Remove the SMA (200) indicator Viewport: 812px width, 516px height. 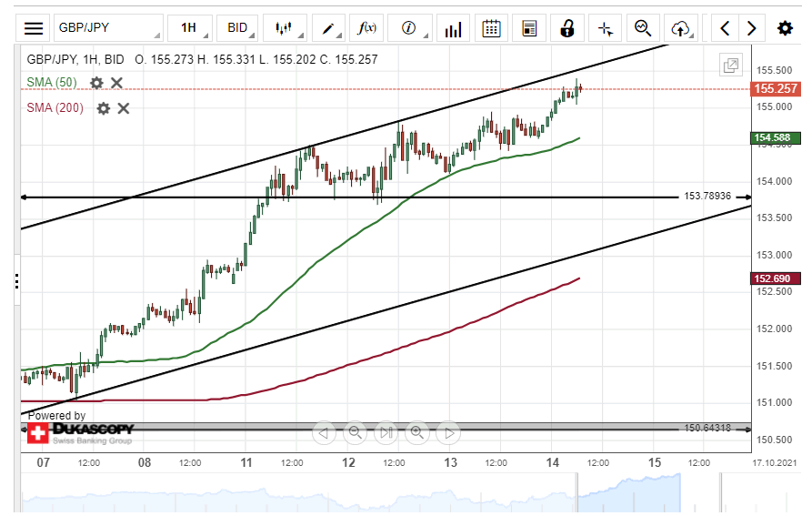(124, 108)
